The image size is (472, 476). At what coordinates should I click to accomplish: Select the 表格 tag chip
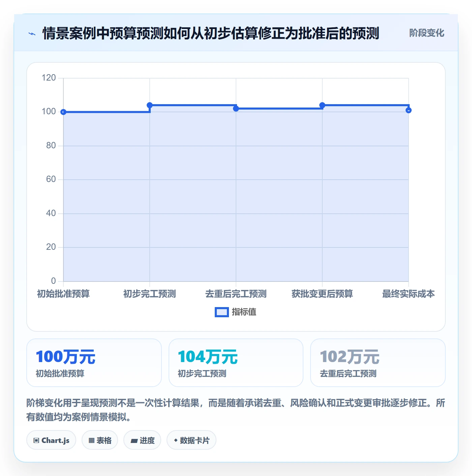click(100, 440)
